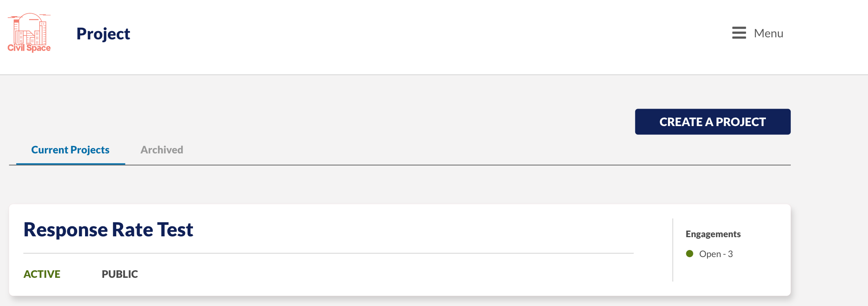Click the word CREATE on the blue button
This screenshot has width=868, height=306.
point(681,122)
